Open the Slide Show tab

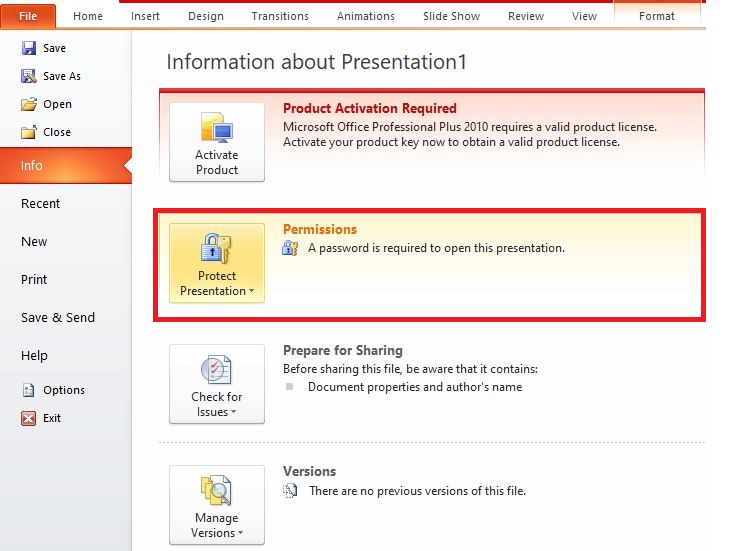tap(451, 16)
